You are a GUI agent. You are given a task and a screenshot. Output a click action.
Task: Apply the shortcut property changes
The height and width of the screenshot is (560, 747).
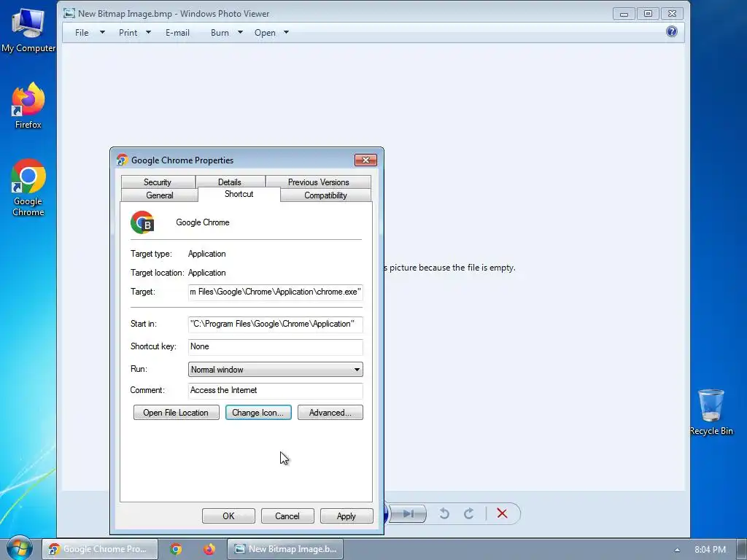click(347, 516)
